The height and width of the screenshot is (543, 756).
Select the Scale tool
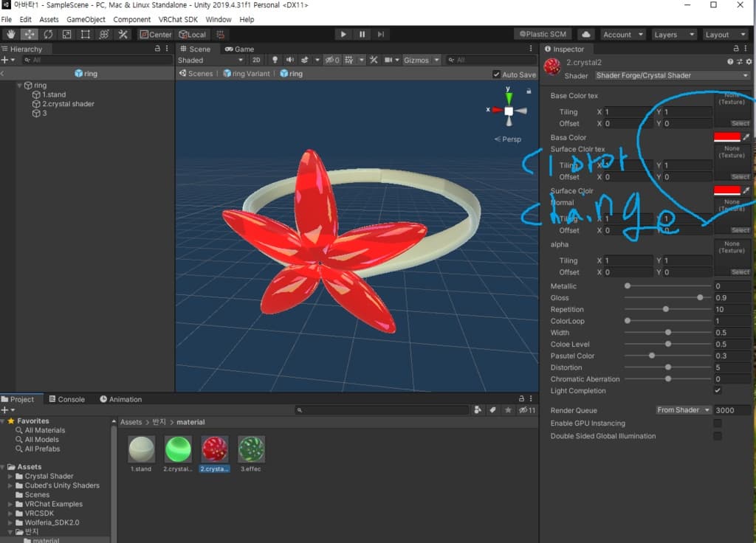tap(67, 35)
